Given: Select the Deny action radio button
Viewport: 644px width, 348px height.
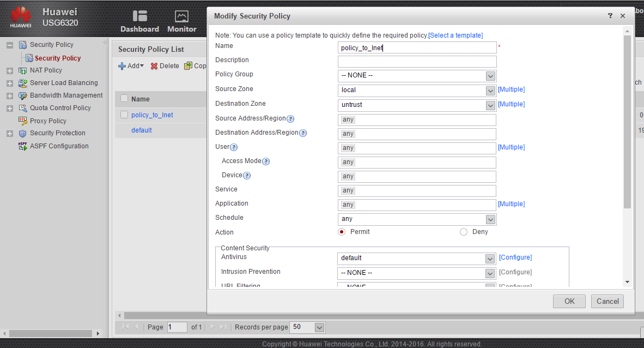Looking at the screenshot, I should (x=464, y=232).
